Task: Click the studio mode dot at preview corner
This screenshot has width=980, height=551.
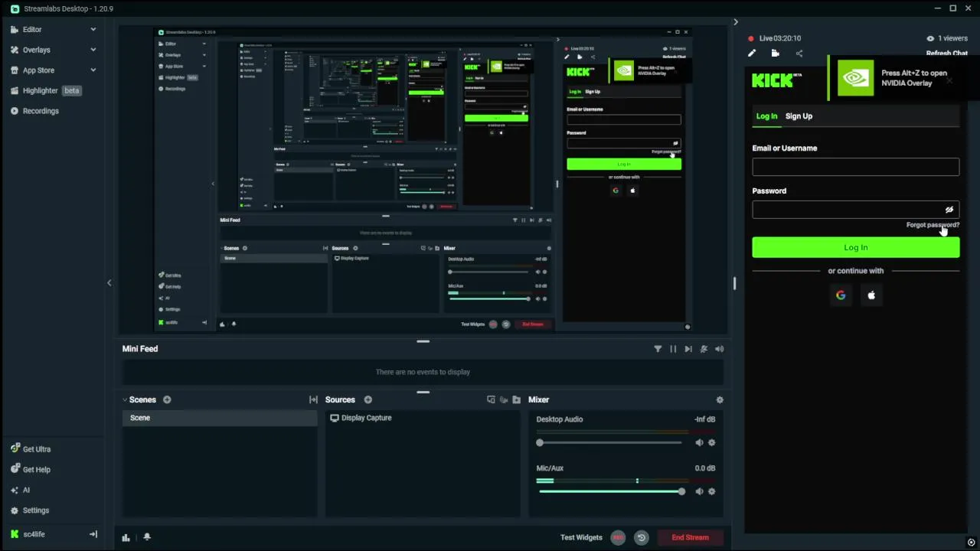Action: tap(687, 327)
